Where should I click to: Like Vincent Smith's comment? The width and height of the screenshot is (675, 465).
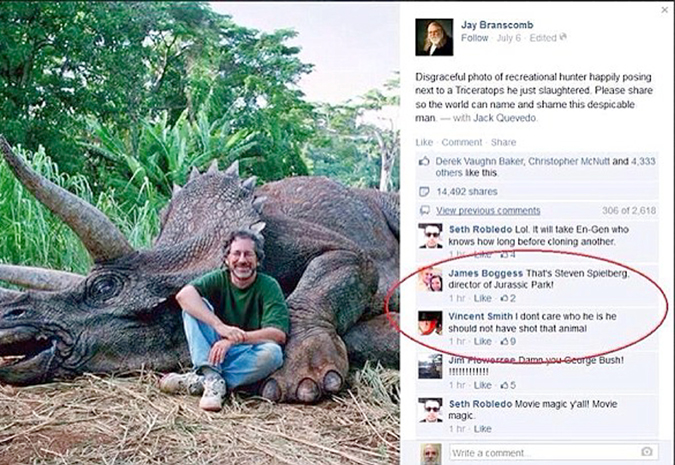[x=481, y=341]
